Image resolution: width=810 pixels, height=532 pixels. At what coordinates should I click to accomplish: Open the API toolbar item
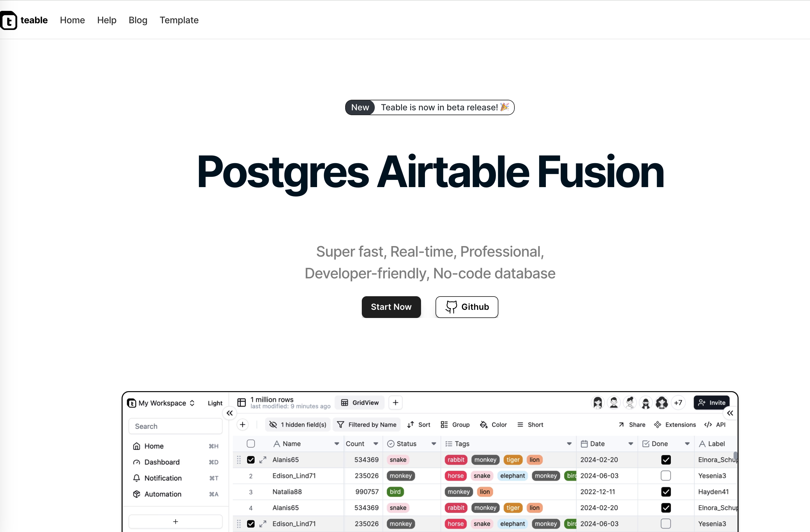pos(715,424)
